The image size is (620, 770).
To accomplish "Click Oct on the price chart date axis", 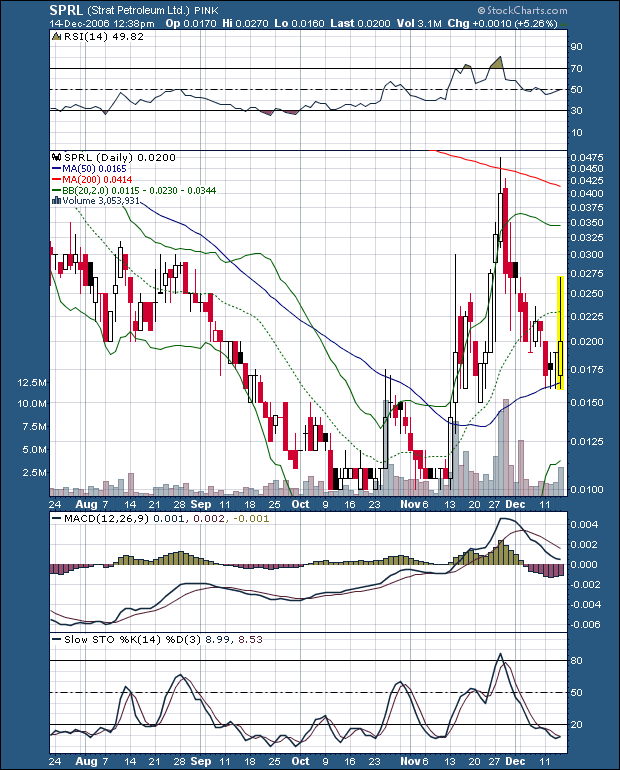I will coord(300,504).
